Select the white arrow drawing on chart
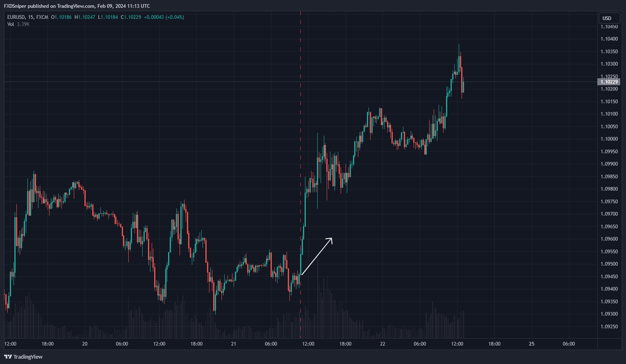Image resolution: width=626 pixels, height=364 pixels. point(316,256)
